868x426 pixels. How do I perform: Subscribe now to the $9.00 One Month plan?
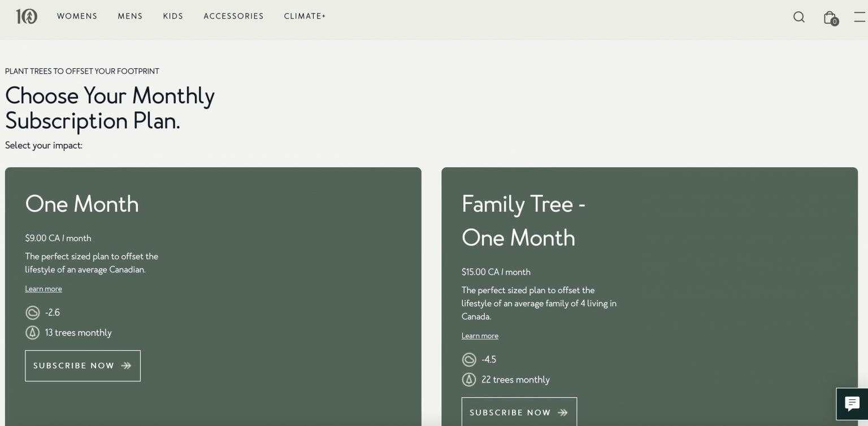click(x=83, y=366)
